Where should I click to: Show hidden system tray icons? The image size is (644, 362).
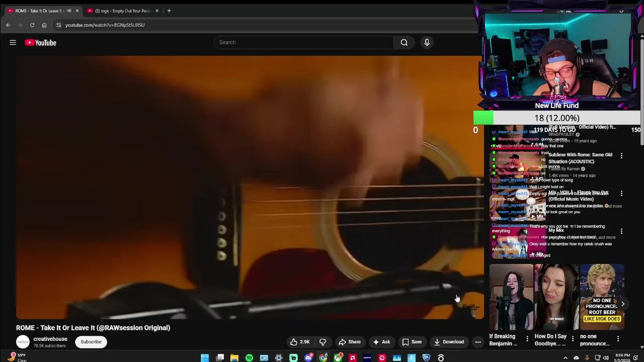point(565,358)
